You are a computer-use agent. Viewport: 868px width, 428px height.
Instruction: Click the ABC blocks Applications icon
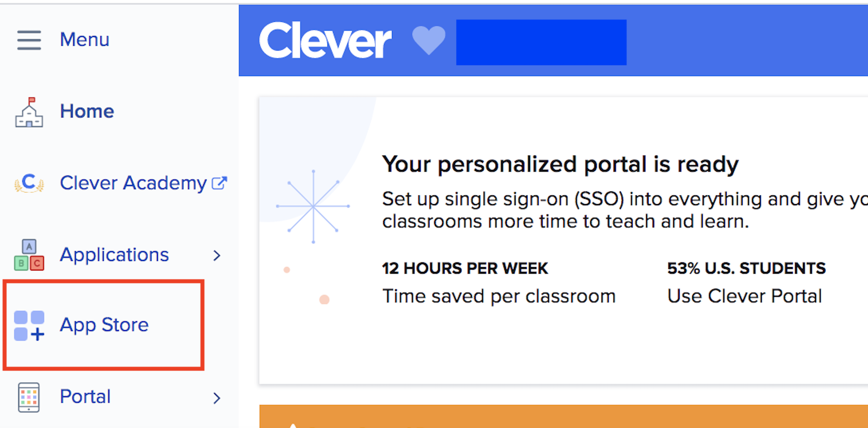[29, 255]
